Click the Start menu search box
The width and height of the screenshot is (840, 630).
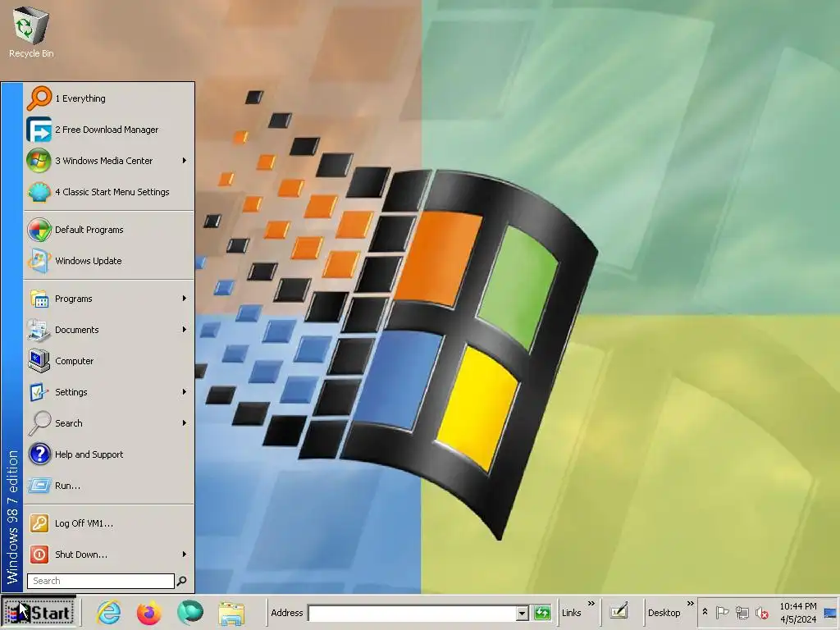point(101,581)
